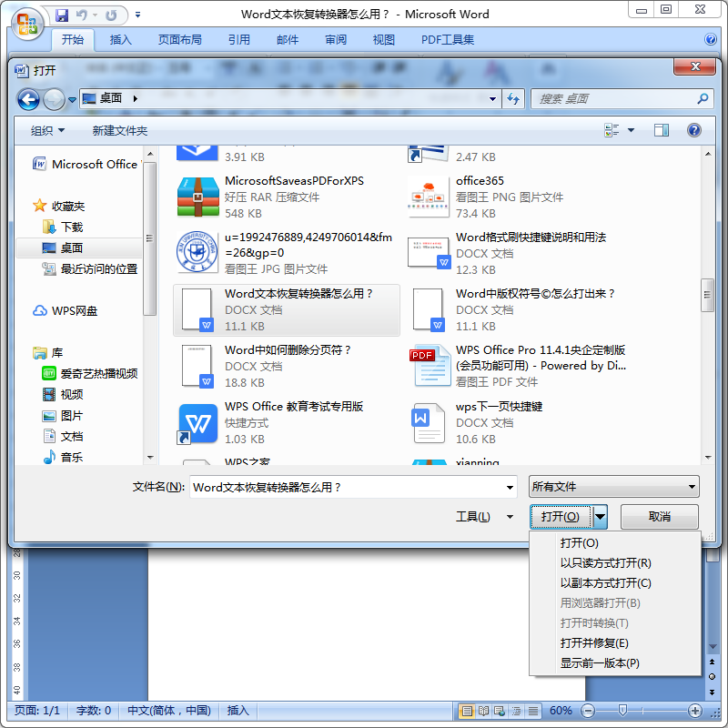Select the WPS Office Pro PDF file icon
The width and height of the screenshot is (728, 728).
[x=430, y=366]
